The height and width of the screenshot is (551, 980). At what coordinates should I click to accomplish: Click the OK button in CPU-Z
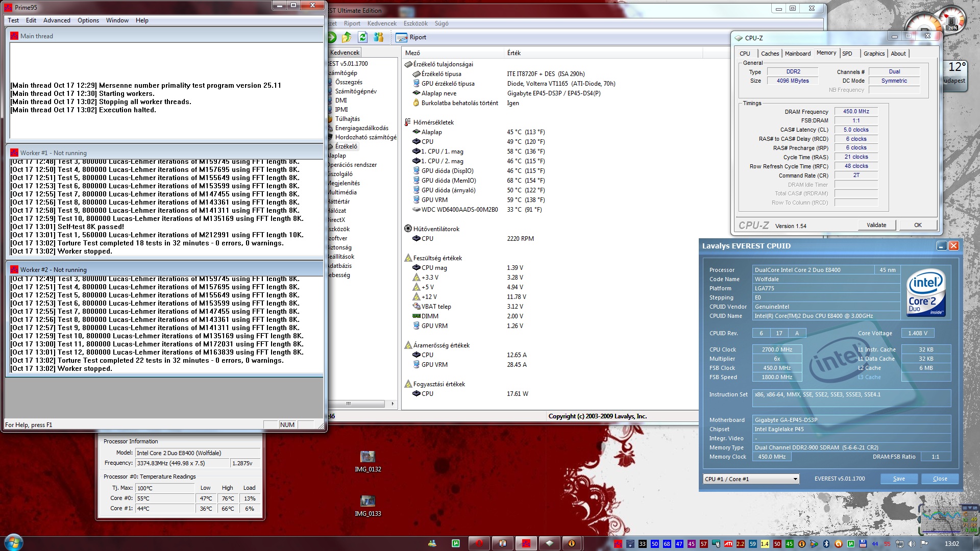(918, 225)
